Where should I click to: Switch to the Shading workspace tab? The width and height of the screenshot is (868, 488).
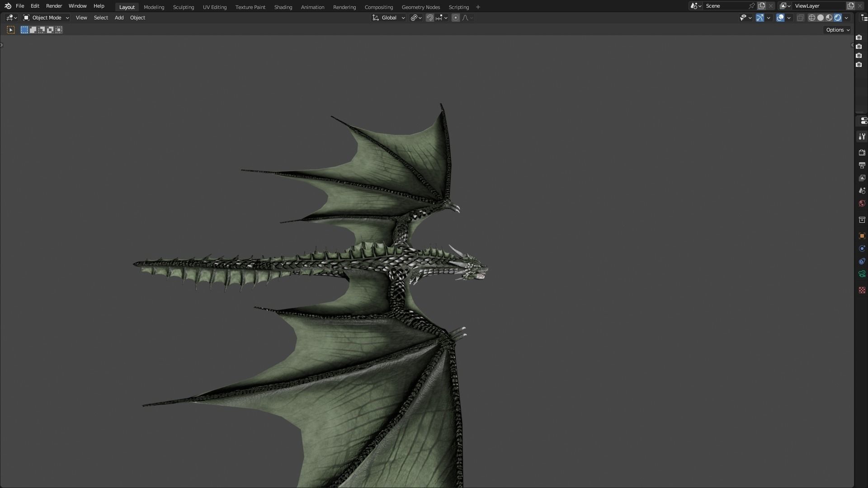(x=283, y=7)
